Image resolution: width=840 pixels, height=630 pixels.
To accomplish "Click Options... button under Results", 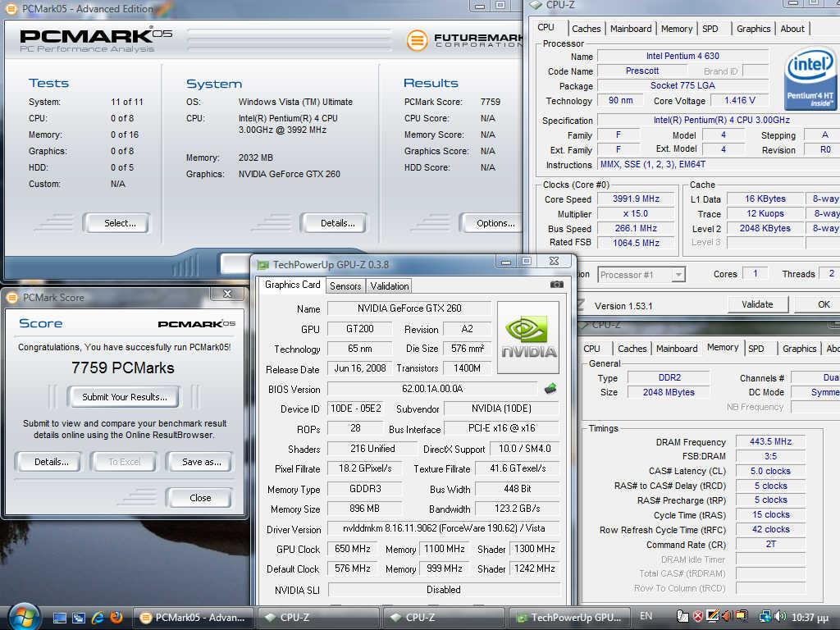I will tap(494, 223).
